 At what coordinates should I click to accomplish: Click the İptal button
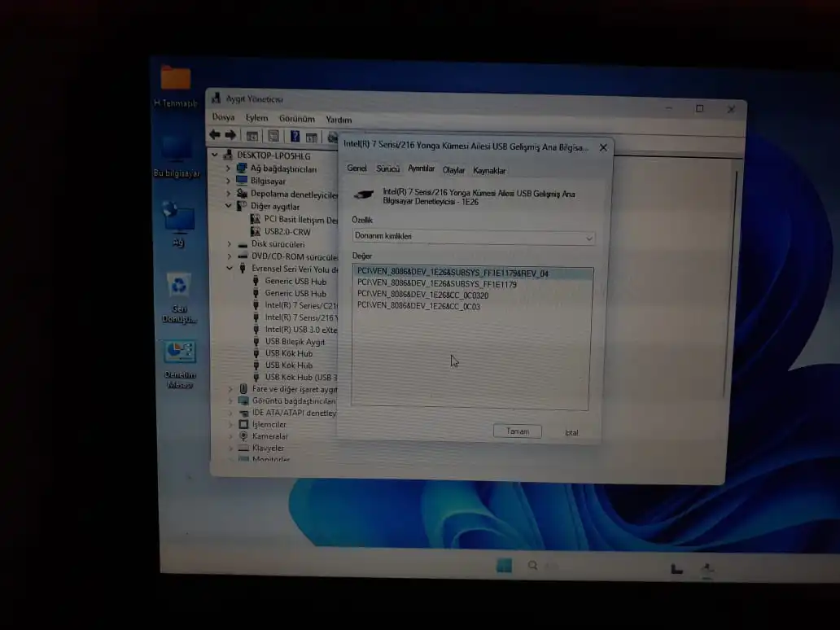coord(571,433)
